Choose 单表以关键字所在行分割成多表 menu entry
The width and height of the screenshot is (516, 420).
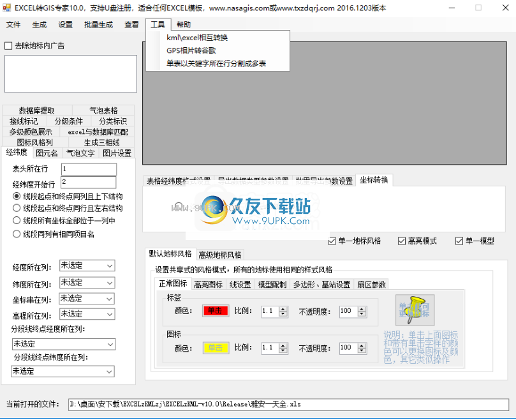(x=217, y=63)
